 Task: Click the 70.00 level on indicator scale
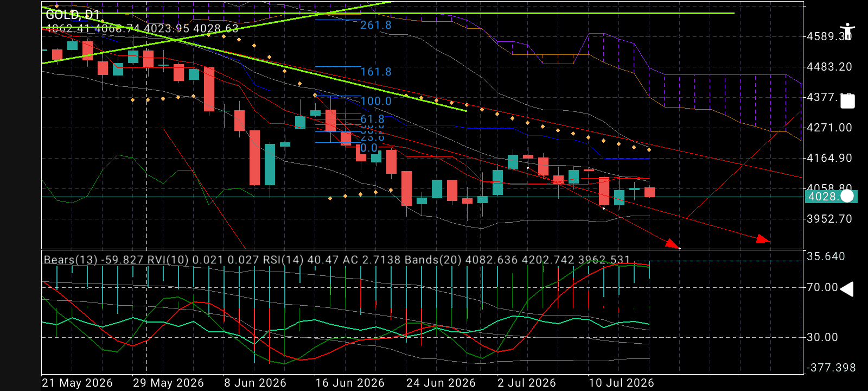coord(822,287)
